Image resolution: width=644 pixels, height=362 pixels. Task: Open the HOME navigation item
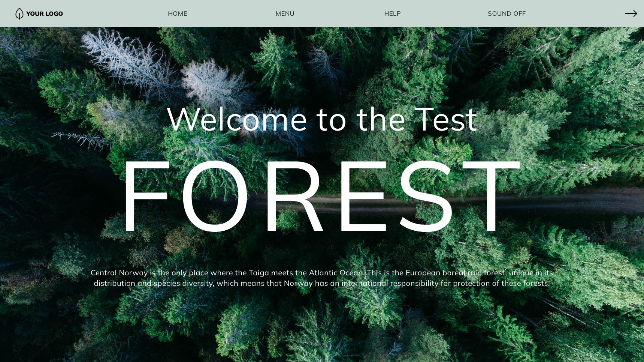[x=178, y=14]
